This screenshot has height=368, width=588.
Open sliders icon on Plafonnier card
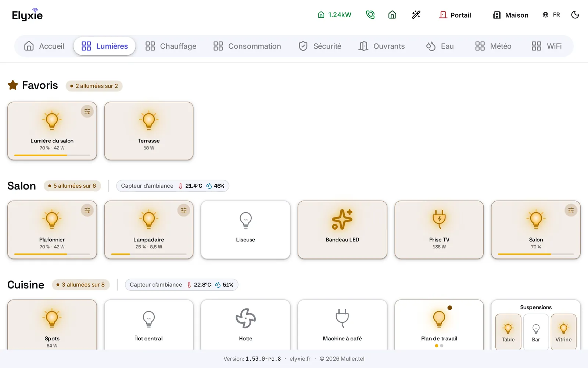(87, 210)
